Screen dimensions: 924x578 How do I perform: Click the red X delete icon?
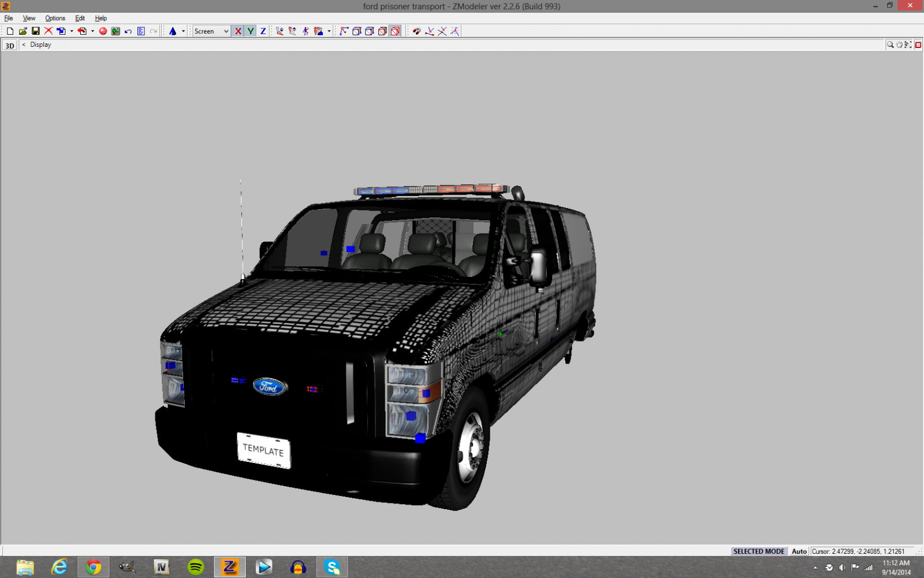tap(48, 31)
